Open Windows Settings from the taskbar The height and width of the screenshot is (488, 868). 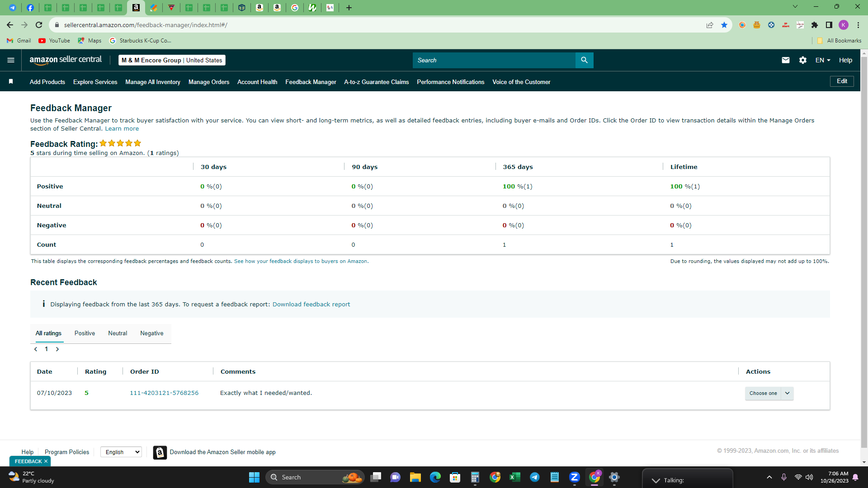tap(614, 477)
